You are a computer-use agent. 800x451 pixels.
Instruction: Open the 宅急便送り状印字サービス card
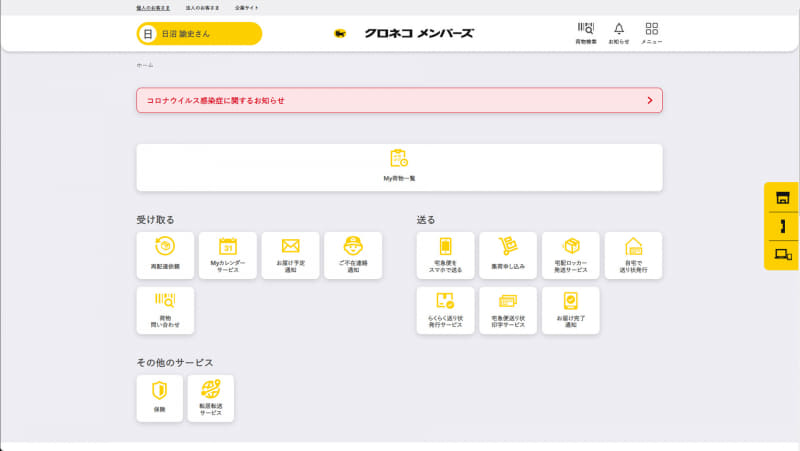coord(508,310)
